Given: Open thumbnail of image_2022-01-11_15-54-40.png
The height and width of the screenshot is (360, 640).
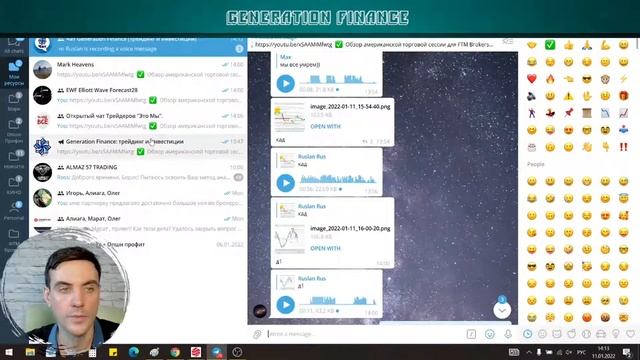Looking at the screenshot, I should pyautogui.click(x=290, y=118).
